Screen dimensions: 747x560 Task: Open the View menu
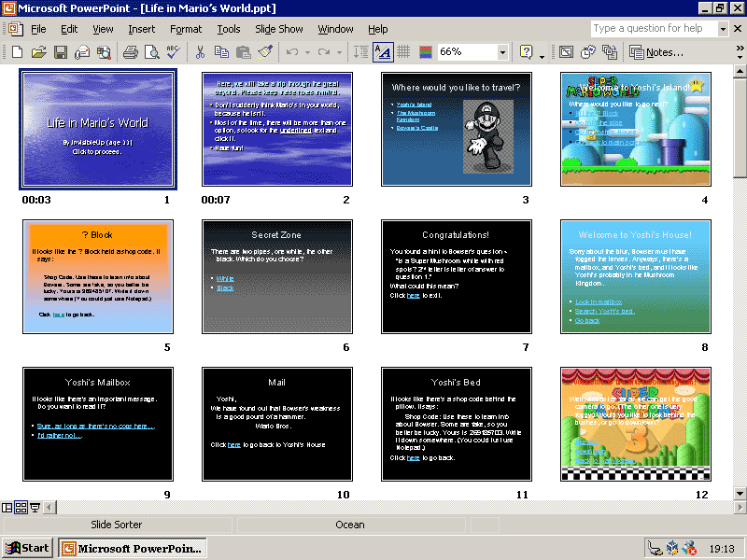103,29
